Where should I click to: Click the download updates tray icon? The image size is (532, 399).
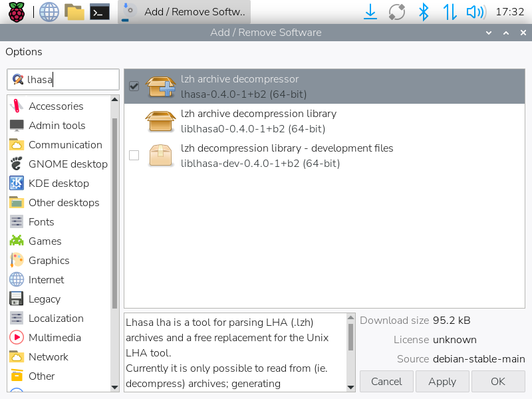(x=371, y=11)
